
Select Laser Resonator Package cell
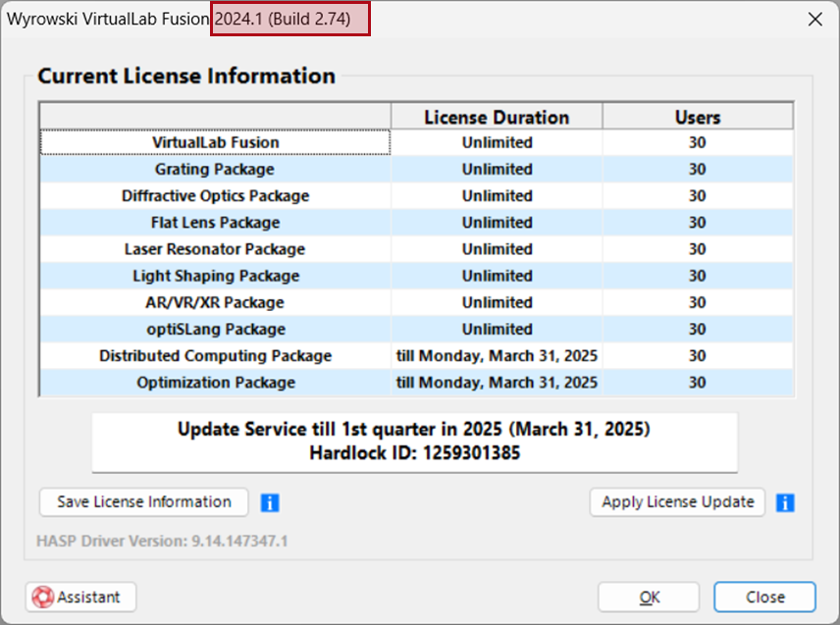[x=215, y=249]
